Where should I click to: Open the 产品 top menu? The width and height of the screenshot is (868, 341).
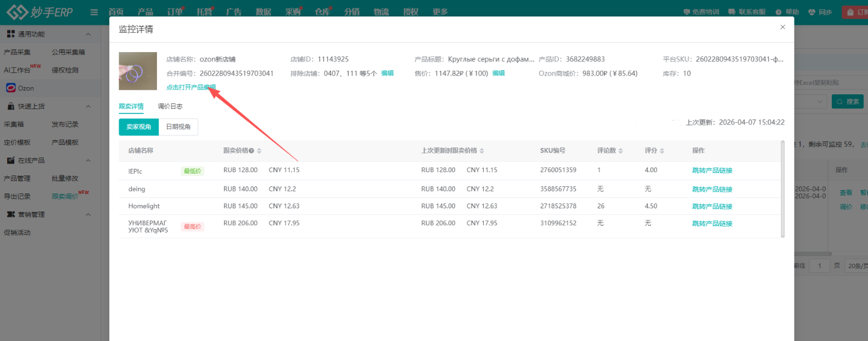pyautogui.click(x=145, y=12)
